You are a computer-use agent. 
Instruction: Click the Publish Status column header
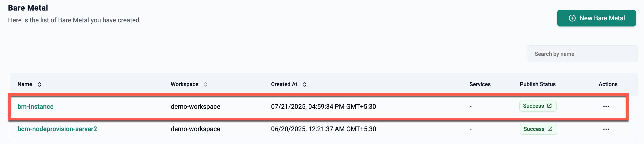click(x=538, y=84)
